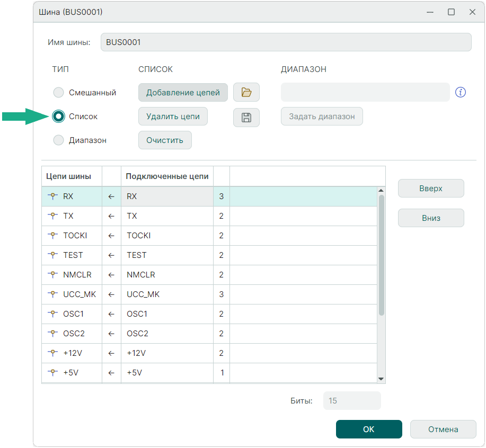Click the Цепи шины column header
486x448 pixels.
68,176
